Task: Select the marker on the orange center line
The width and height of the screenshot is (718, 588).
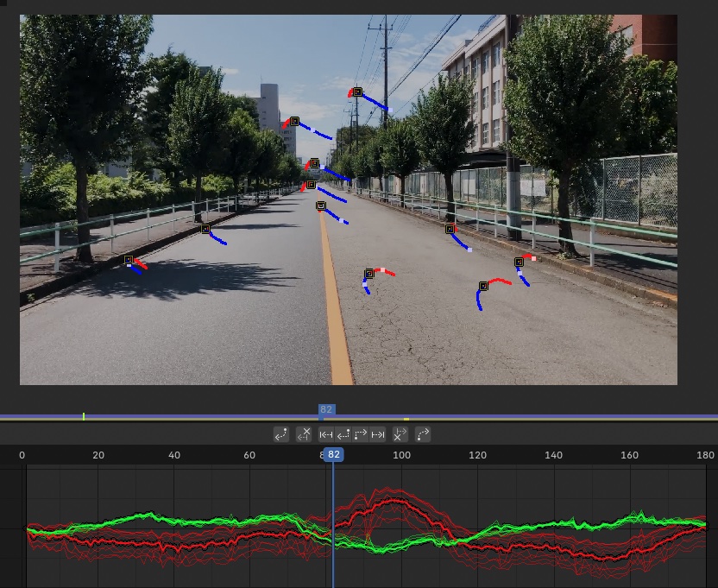Action: tap(321, 205)
